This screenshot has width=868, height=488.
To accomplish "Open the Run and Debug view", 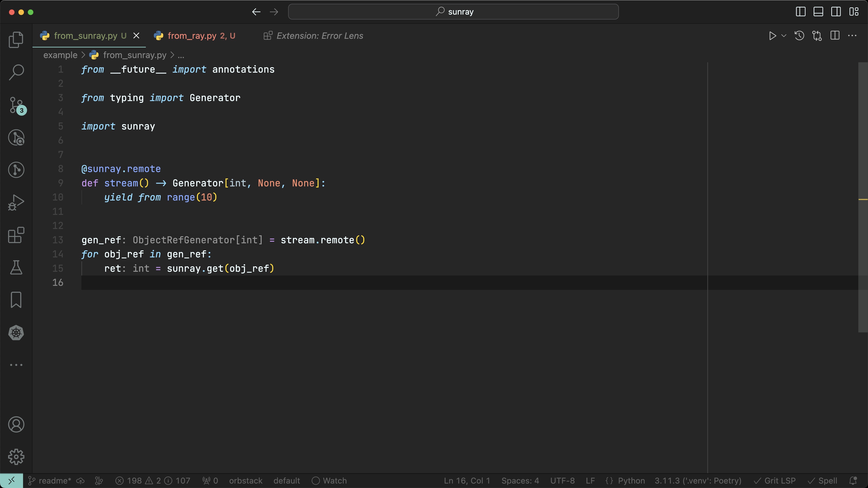I will point(16,202).
